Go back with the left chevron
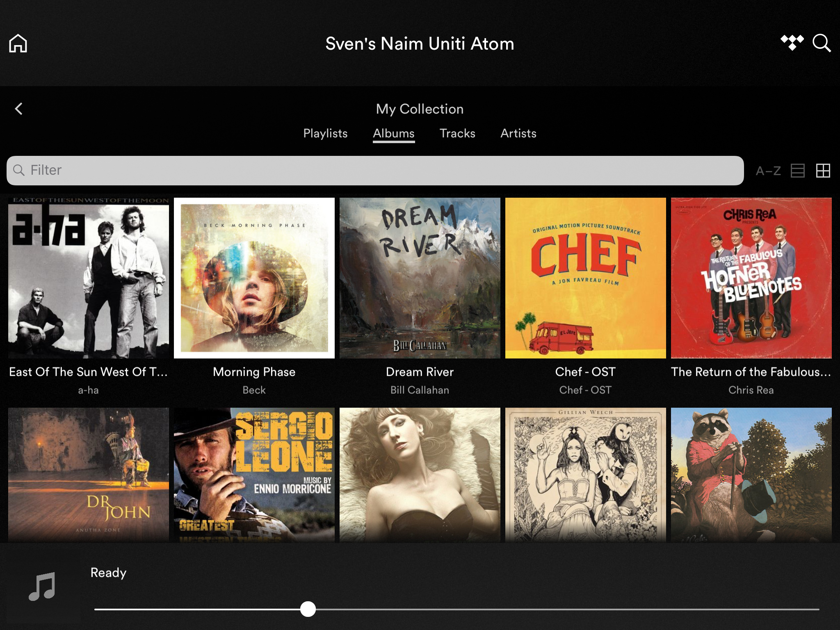The image size is (840, 630). coord(19,109)
